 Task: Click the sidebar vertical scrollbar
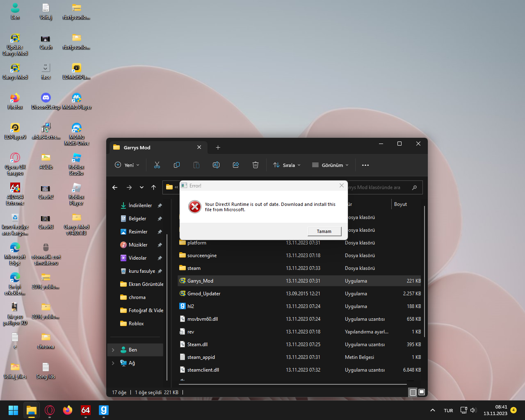[x=167, y=308]
